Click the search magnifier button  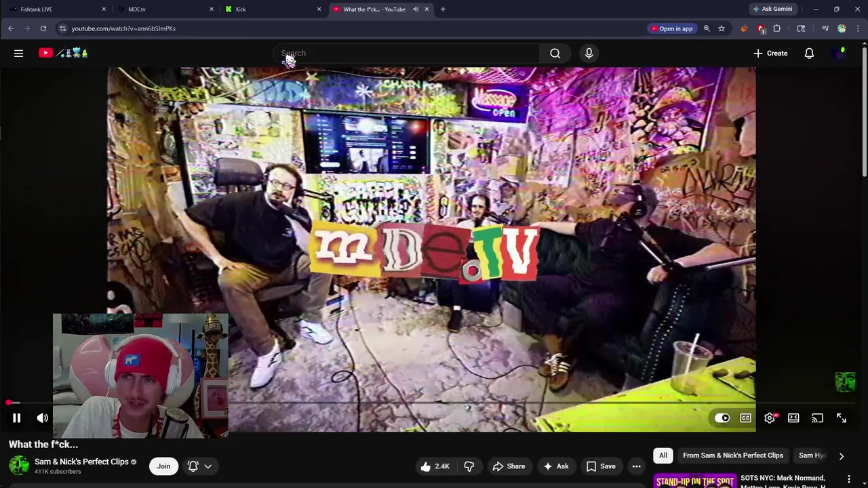555,53
